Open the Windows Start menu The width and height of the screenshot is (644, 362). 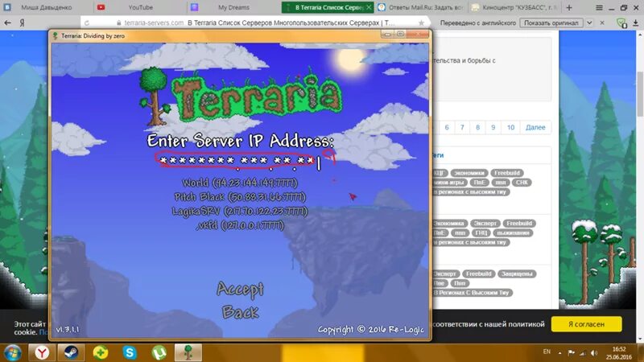(13, 353)
